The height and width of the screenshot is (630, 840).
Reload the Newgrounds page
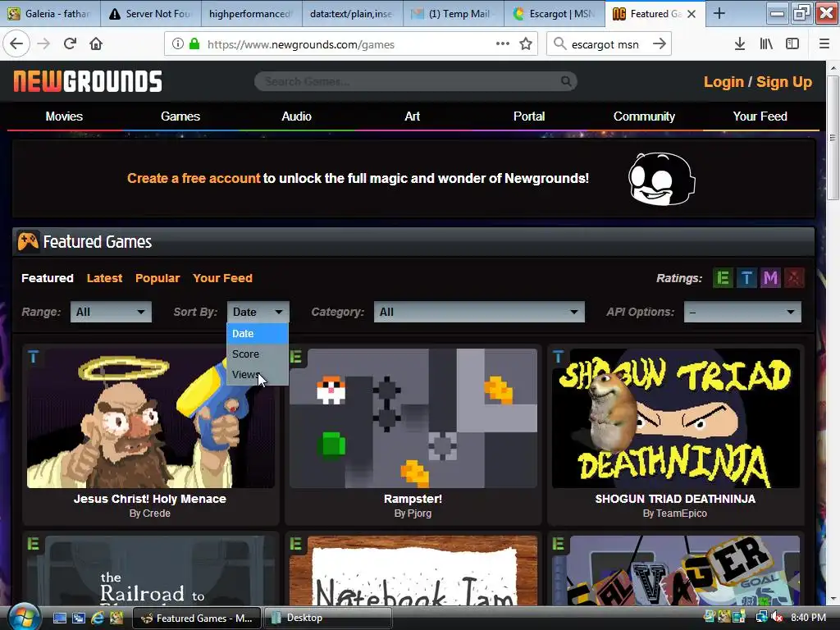(70, 44)
